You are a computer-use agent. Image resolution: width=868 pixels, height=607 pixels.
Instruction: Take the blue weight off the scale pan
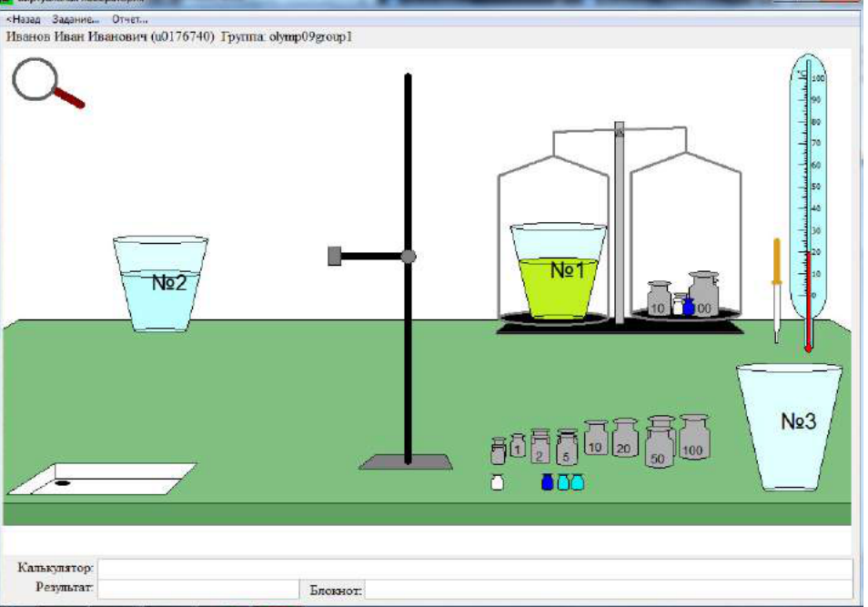pos(688,307)
